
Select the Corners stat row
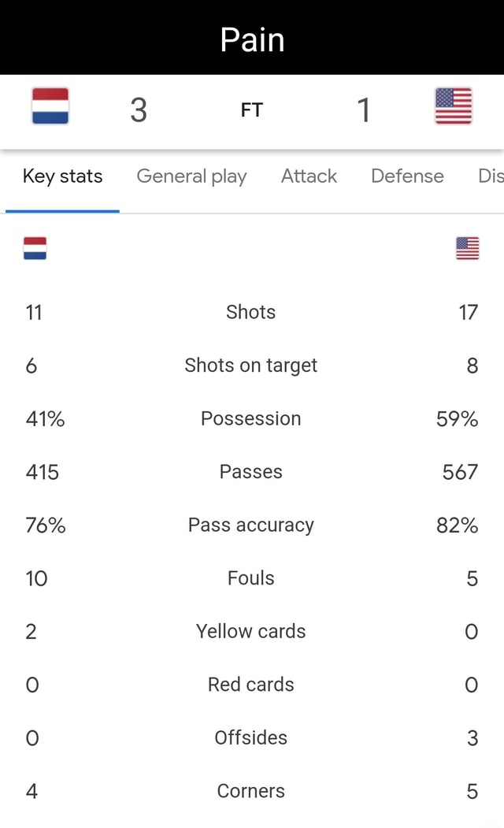coord(251,791)
